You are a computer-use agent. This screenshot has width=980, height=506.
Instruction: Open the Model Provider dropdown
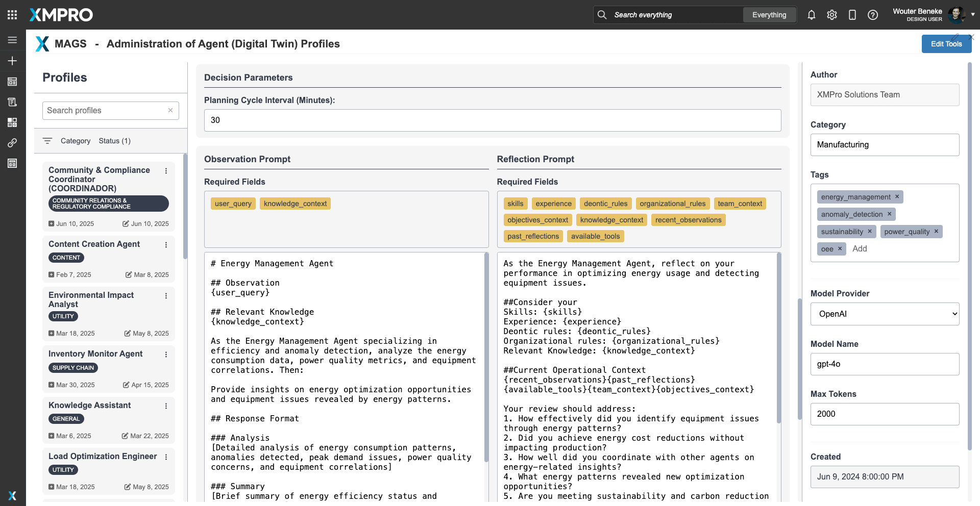(x=885, y=314)
